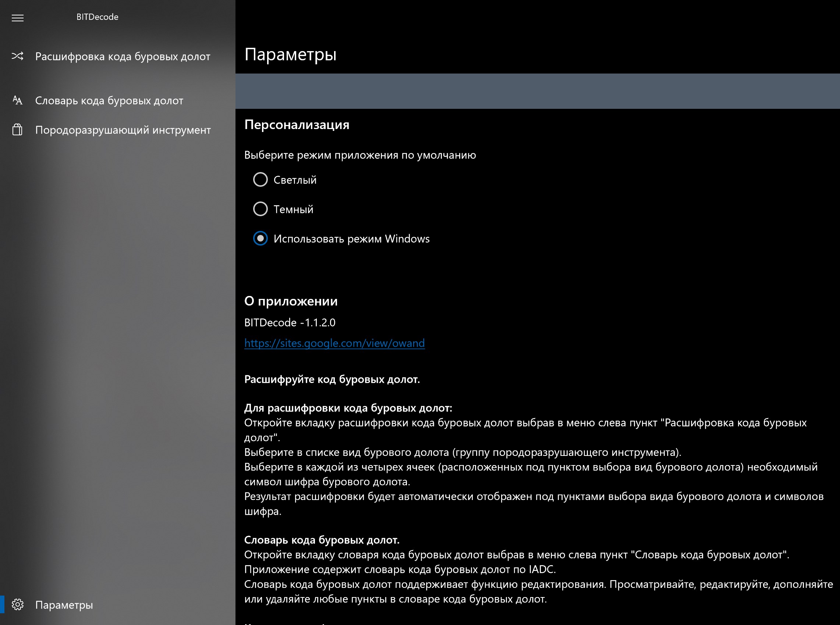The width and height of the screenshot is (840, 625).
Task: Click the gear settings icon
Action: click(x=17, y=604)
